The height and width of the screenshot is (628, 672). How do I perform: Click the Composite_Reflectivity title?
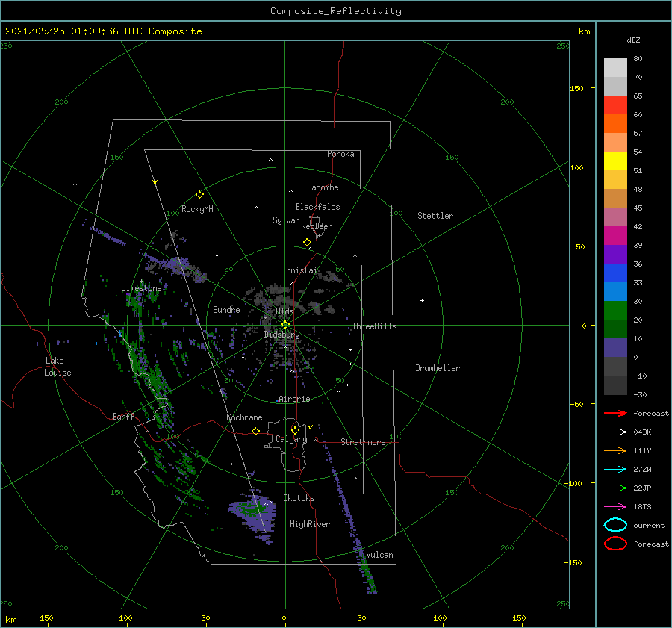[x=336, y=11]
